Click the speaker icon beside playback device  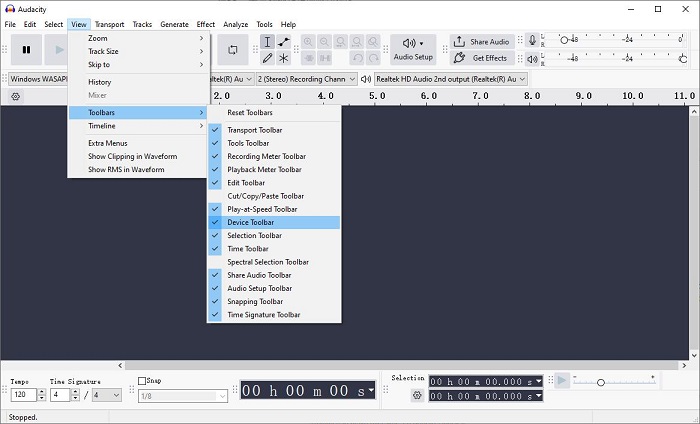click(366, 79)
